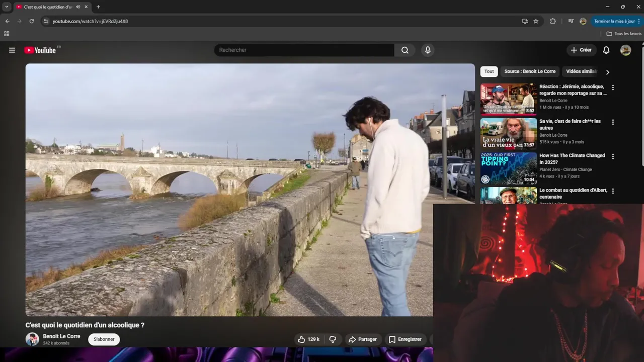644x362 pixels.
Task: Open the Tipping Point climate video thumbnail
Action: (x=509, y=168)
